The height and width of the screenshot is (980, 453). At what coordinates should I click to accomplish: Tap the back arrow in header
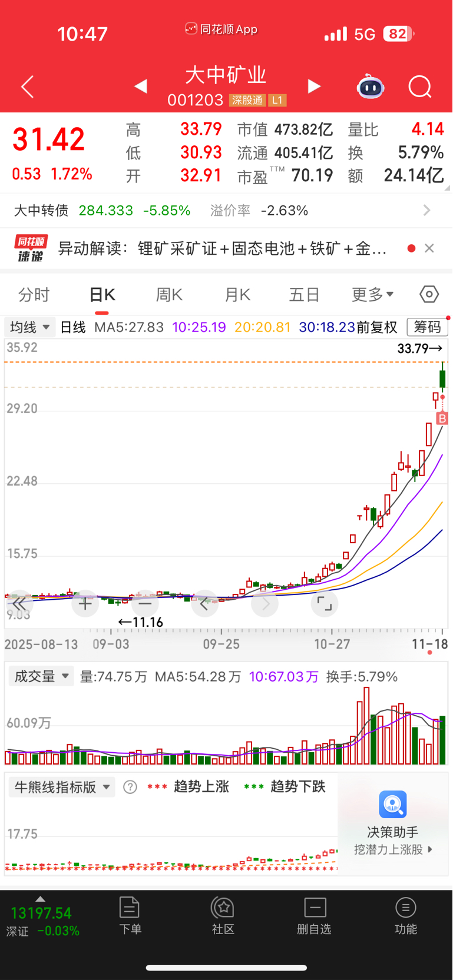27,87
